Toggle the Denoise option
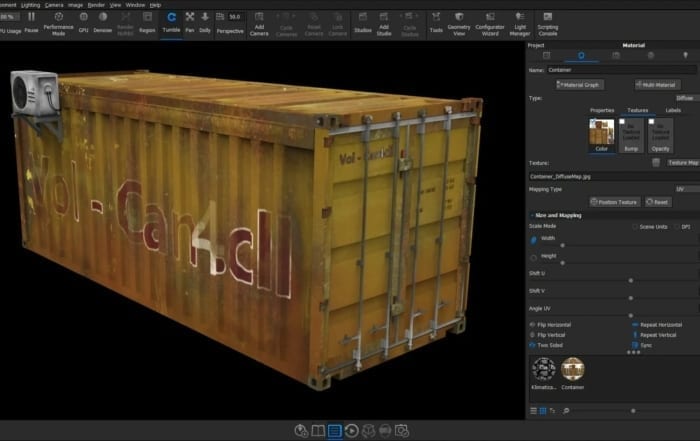Viewport: 700px width, 441px height. click(103, 22)
